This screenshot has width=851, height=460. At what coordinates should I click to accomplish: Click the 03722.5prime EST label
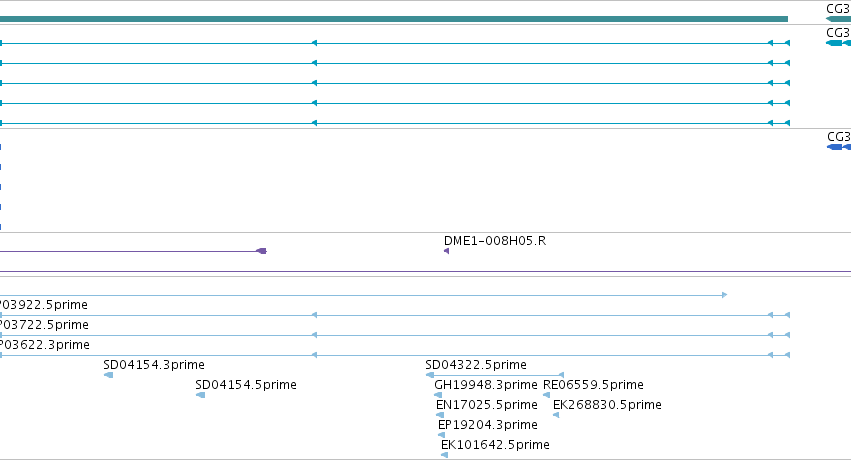(45, 325)
